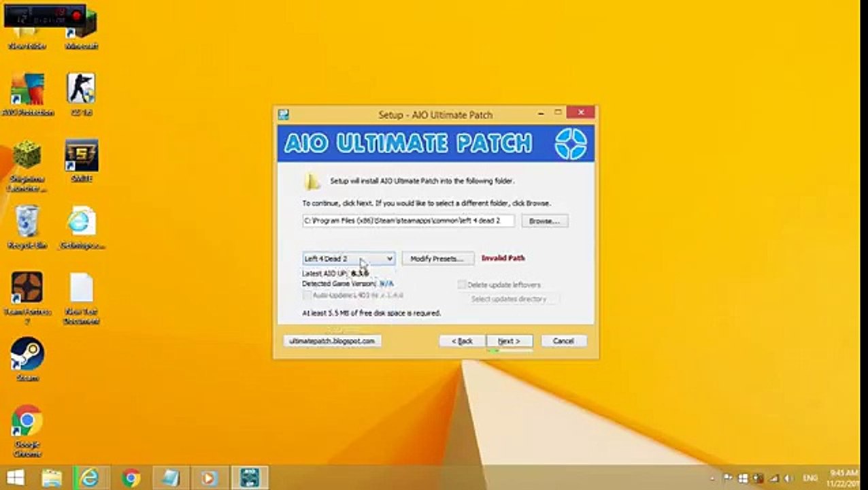Switch the ENG input language indicator
The image size is (868, 490).
pos(810,478)
